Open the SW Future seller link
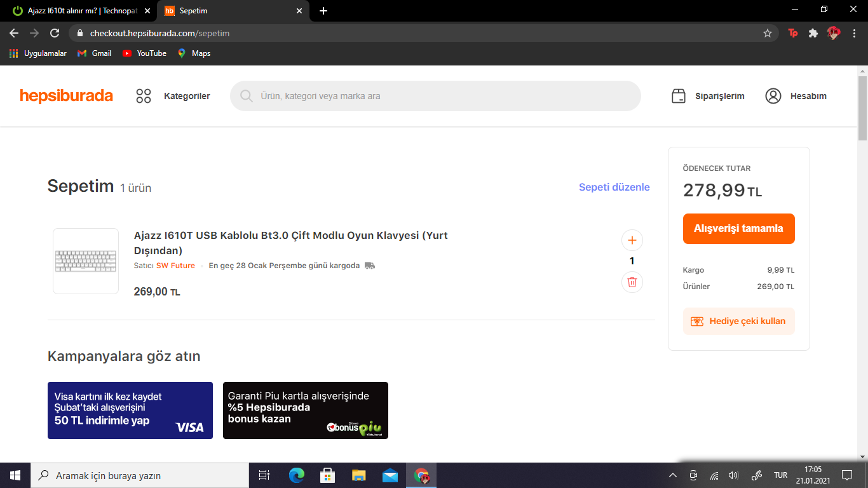This screenshot has width=868, height=488. [x=176, y=266]
